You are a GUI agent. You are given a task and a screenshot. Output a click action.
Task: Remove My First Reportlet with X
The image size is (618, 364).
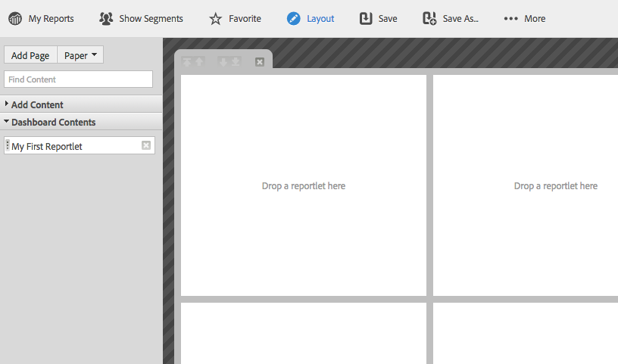[146, 145]
